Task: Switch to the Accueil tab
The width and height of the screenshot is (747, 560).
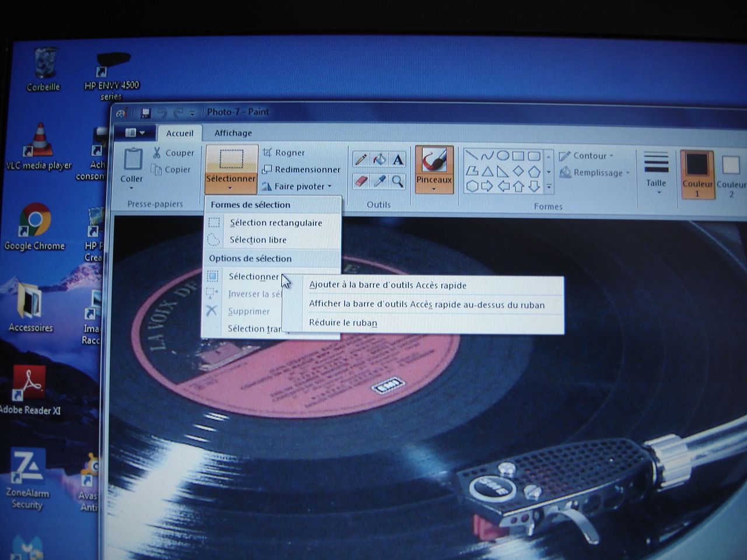Action: pos(180,133)
